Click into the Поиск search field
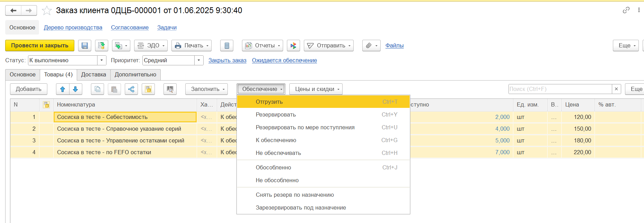 [560, 89]
